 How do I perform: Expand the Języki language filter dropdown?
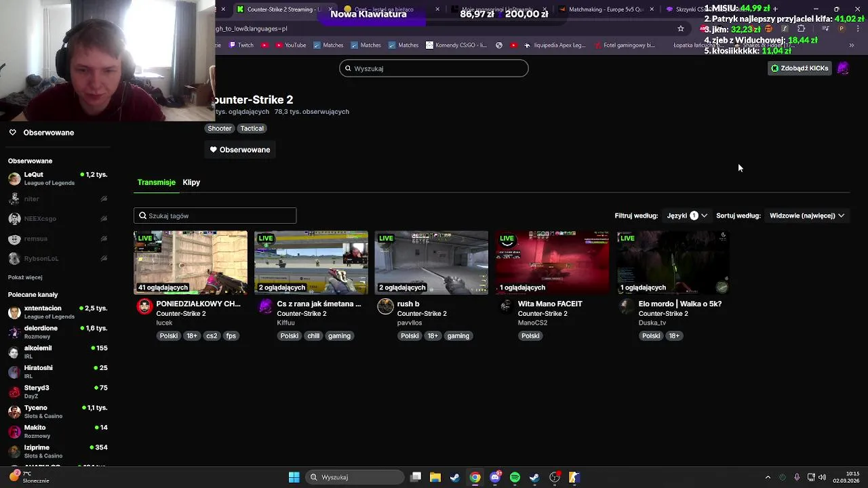tap(687, 216)
